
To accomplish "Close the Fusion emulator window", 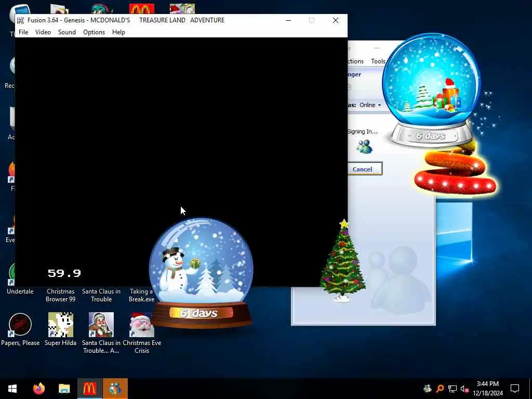I will point(336,20).
